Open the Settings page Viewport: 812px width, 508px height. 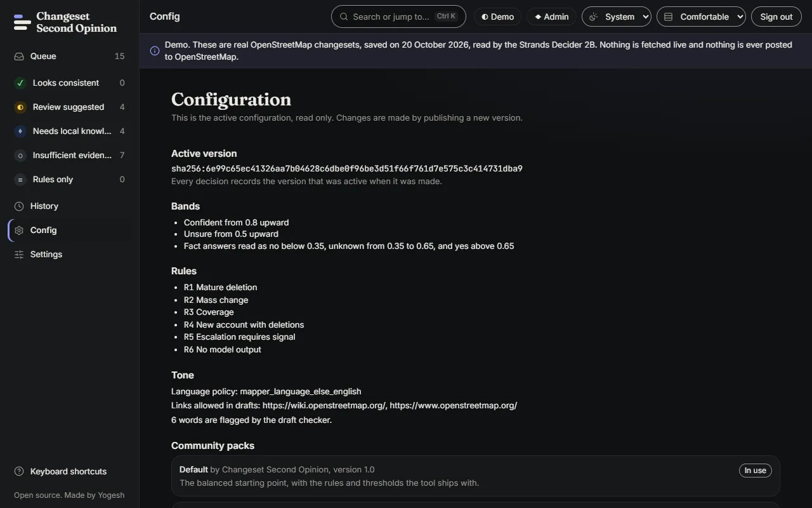tap(69, 254)
